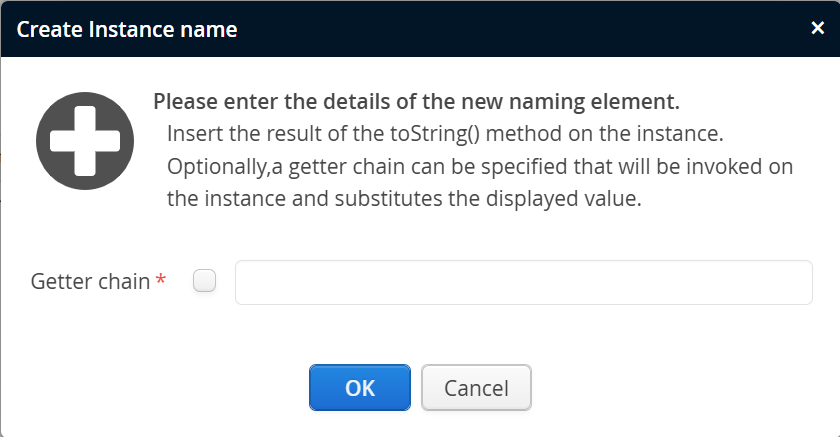Click the 'Create Instance name' dialog title

[127, 29]
